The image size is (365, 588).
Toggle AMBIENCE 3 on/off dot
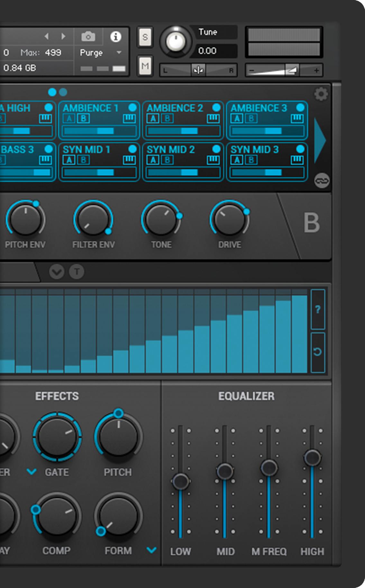[x=300, y=107]
